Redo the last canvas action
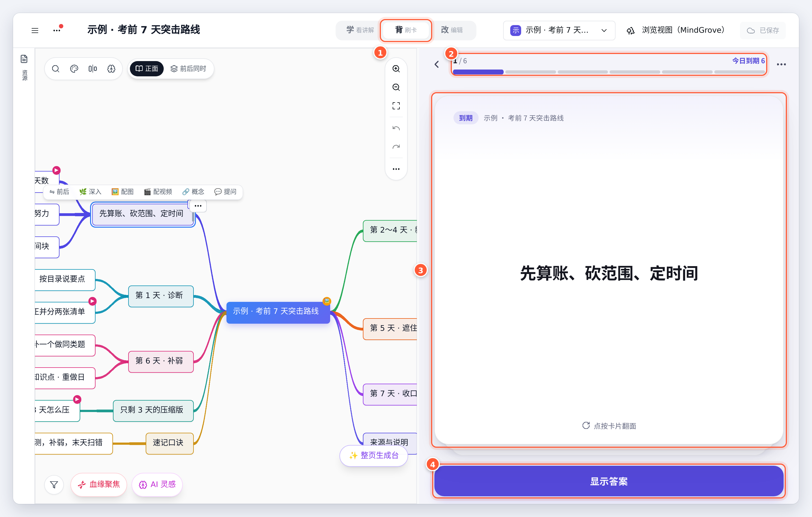 (396, 147)
